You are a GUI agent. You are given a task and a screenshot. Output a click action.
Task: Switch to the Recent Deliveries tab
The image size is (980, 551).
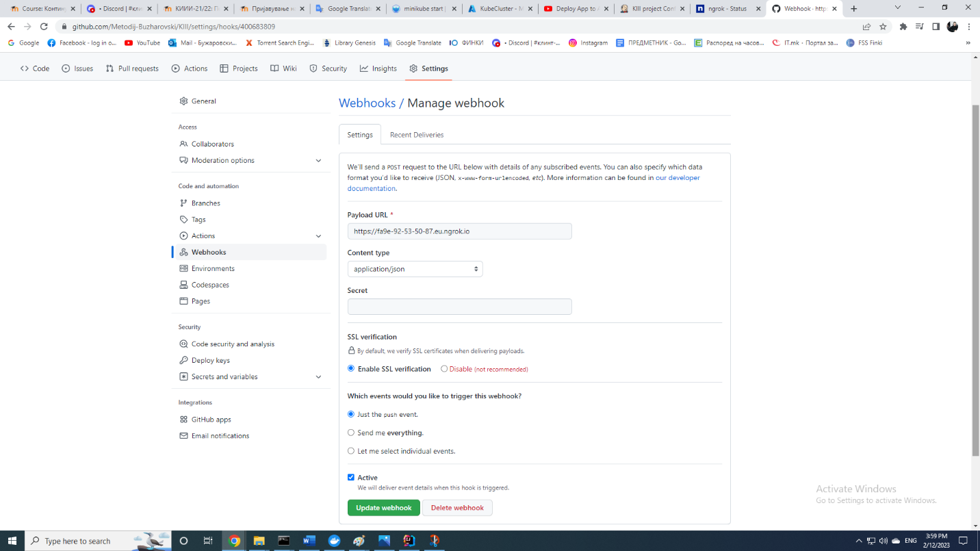(416, 134)
